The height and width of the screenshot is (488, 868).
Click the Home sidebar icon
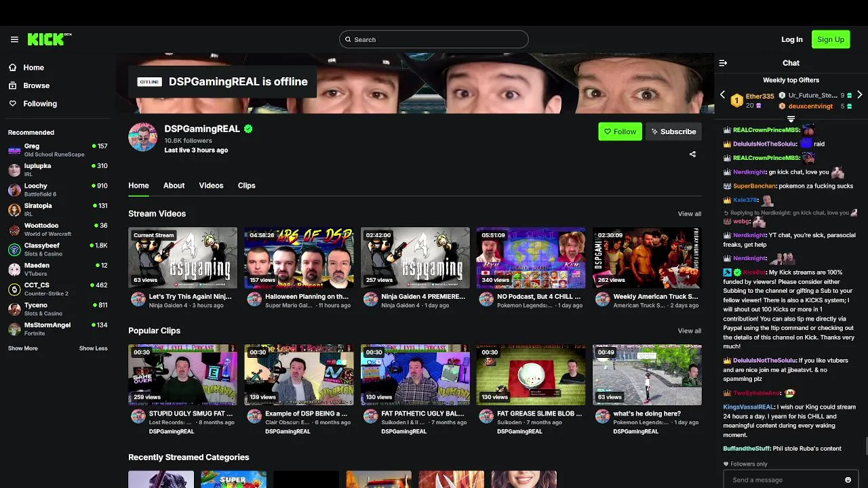pyautogui.click(x=13, y=67)
